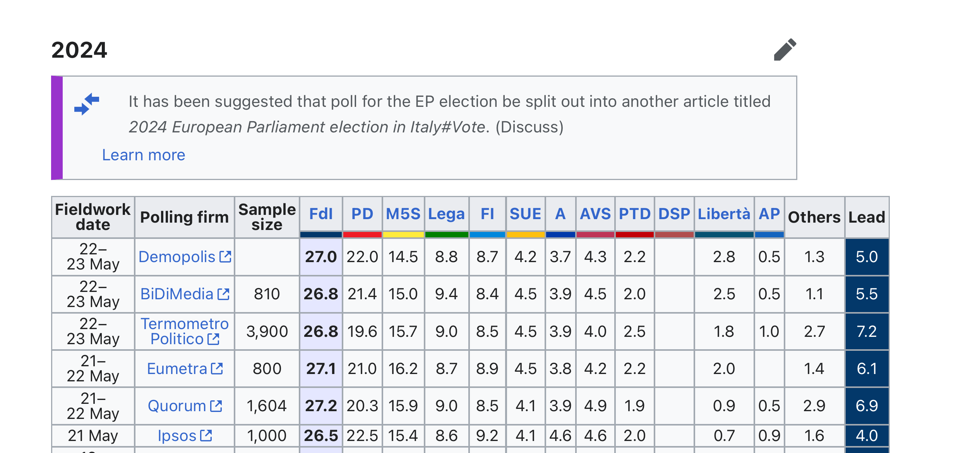The image size is (980, 453).
Task: Open the FdI party header link
Action: click(321, 214)
